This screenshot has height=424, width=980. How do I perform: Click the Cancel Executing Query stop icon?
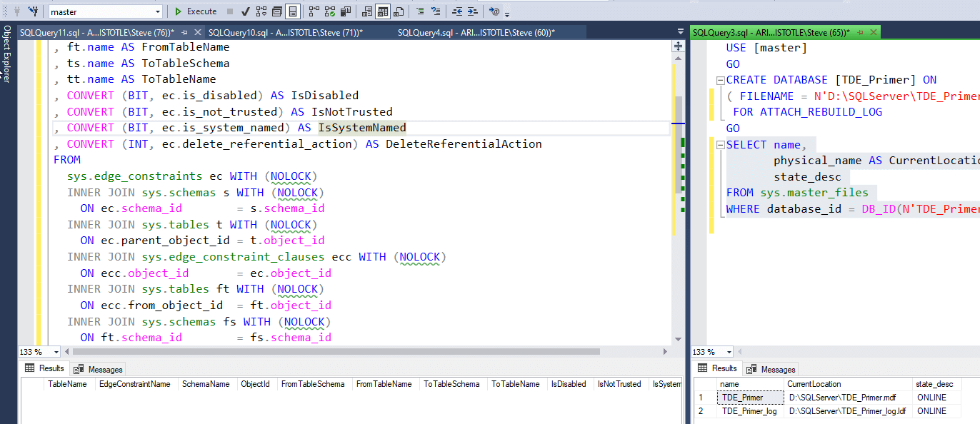tap(230, 11)
